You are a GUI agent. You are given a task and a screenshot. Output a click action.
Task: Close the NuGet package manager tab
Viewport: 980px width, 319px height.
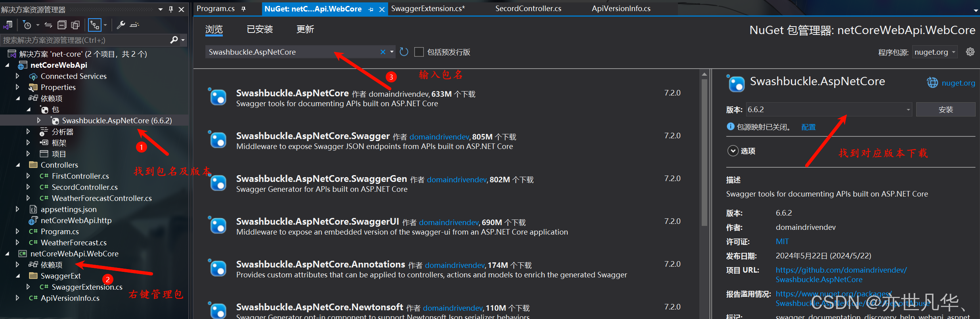tap(382, 9)
